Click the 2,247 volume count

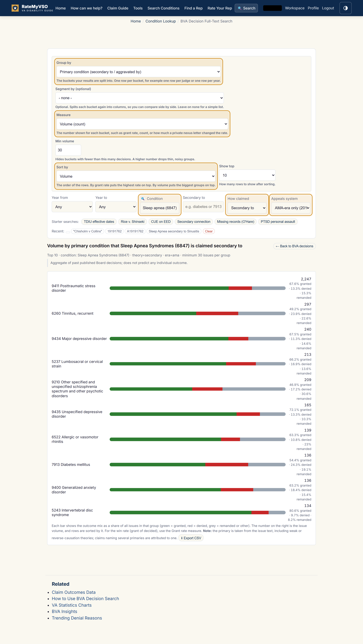coord(306,279)
